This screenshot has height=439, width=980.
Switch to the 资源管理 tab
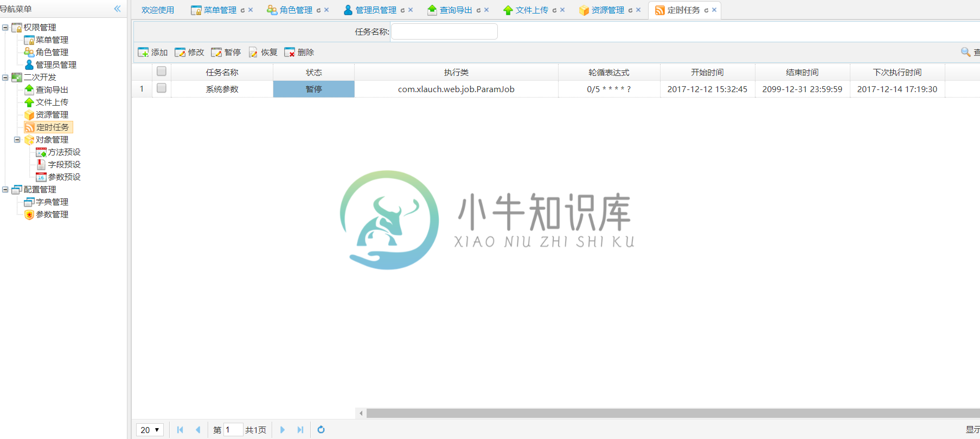point(607,10)
